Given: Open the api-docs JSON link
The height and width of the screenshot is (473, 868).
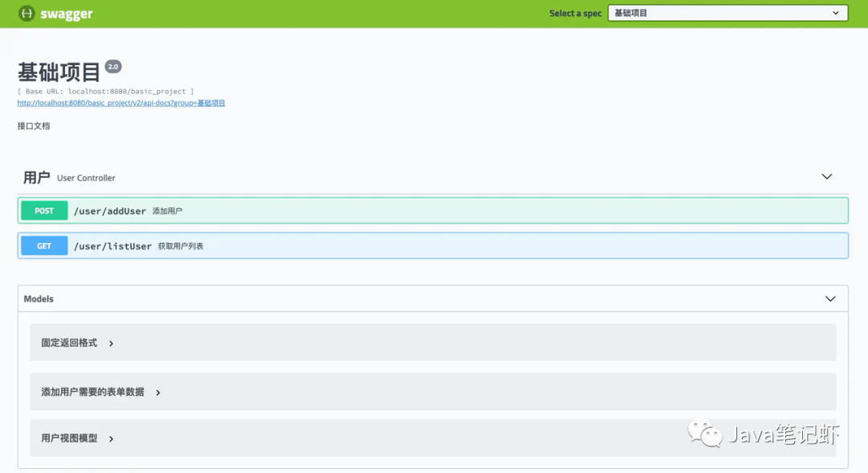Looking at the screenshot, I should click(121, 103).
